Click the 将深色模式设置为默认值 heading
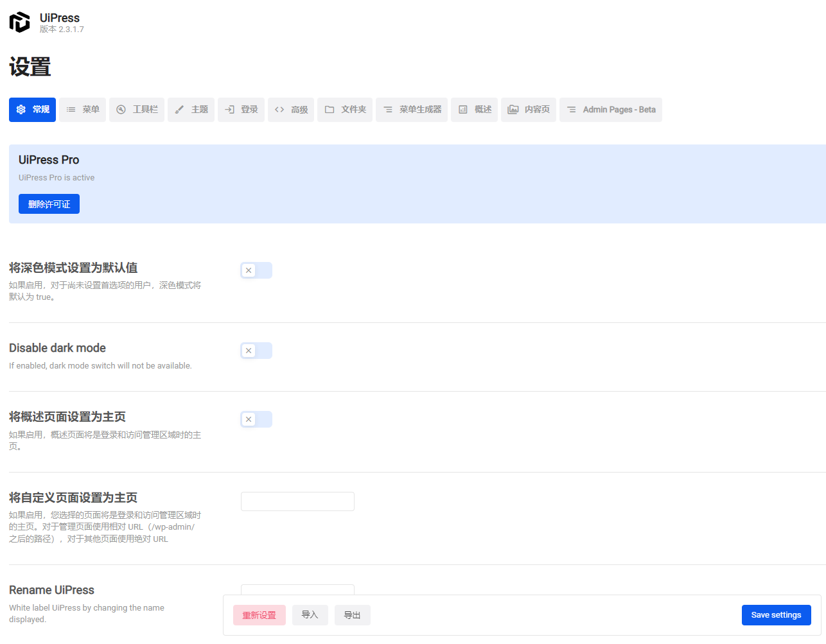Screen dimensions: 826x644 coord(73,268)
